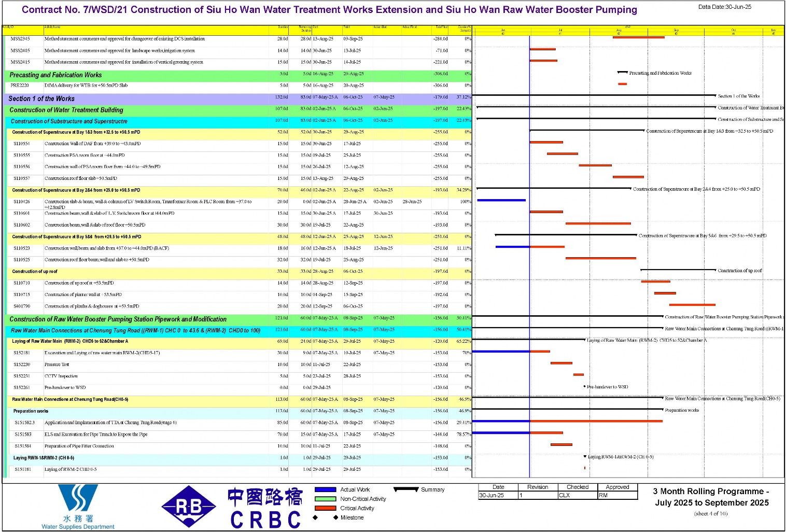Click activity ID MSS2345
The width and height of the screenshot is (786, 532).
pyautogui.click(x=20, y=39)
